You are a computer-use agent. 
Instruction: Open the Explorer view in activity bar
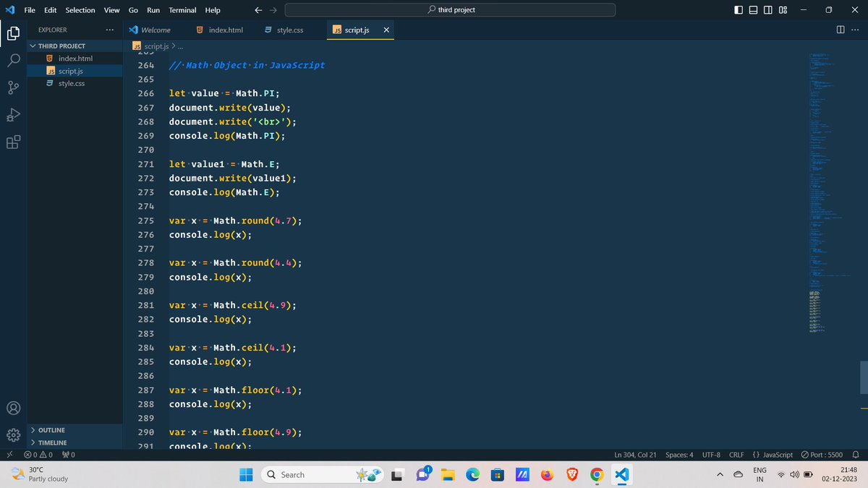13,33
